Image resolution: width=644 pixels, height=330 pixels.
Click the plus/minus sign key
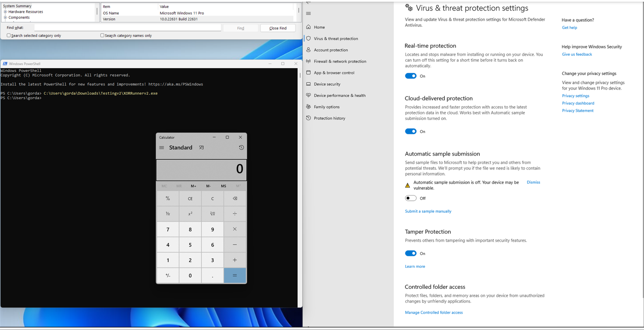click(x=168, y=276)
